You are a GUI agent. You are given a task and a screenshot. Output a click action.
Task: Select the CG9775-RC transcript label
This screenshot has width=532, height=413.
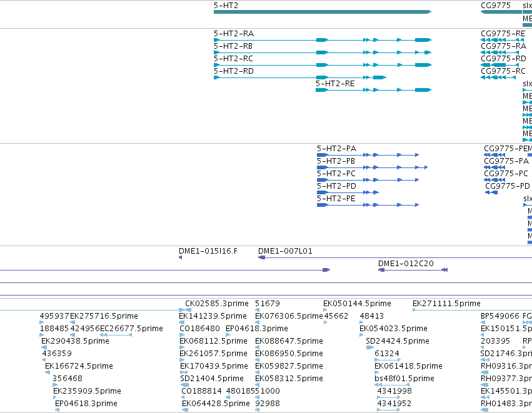503,71
